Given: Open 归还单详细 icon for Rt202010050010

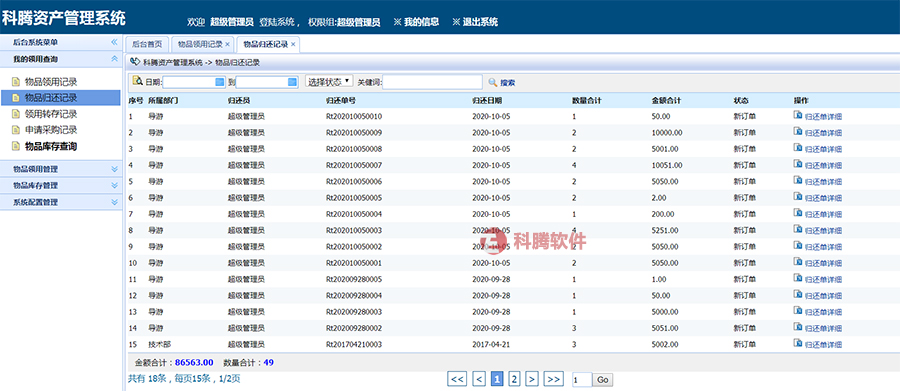Looking at the screenshot, I should click(x=798, y=116).
